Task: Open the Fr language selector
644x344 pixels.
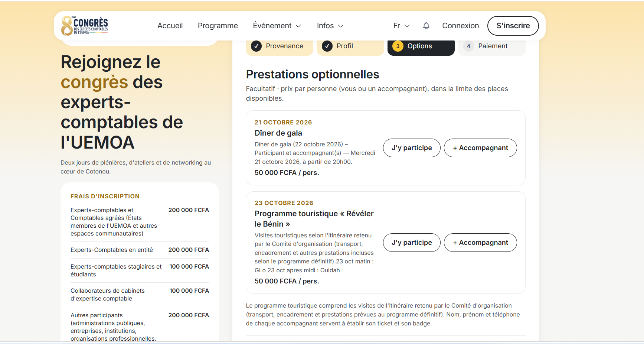Action: pos(401,26)
